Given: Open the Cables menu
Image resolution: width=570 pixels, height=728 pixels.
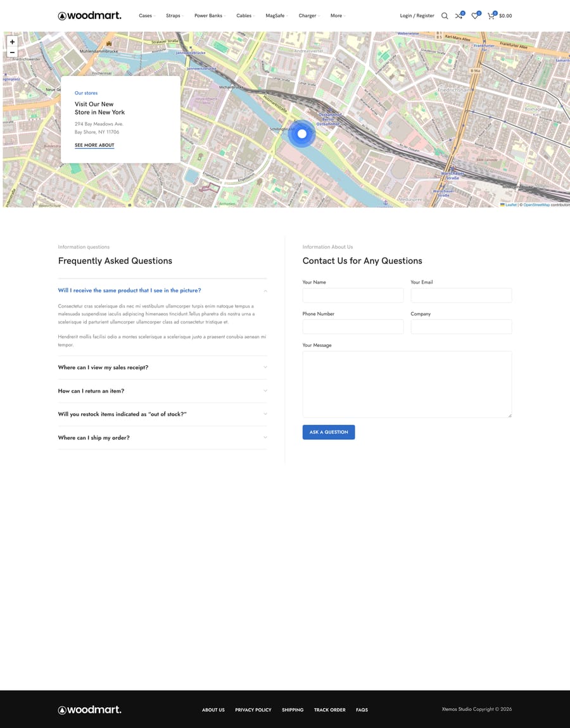Looking at the screenshot, I should [245, 16].
